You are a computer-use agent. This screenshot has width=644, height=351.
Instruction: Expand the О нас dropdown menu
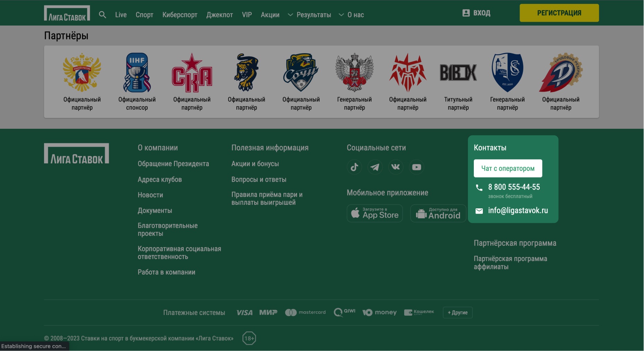[351, 15]
